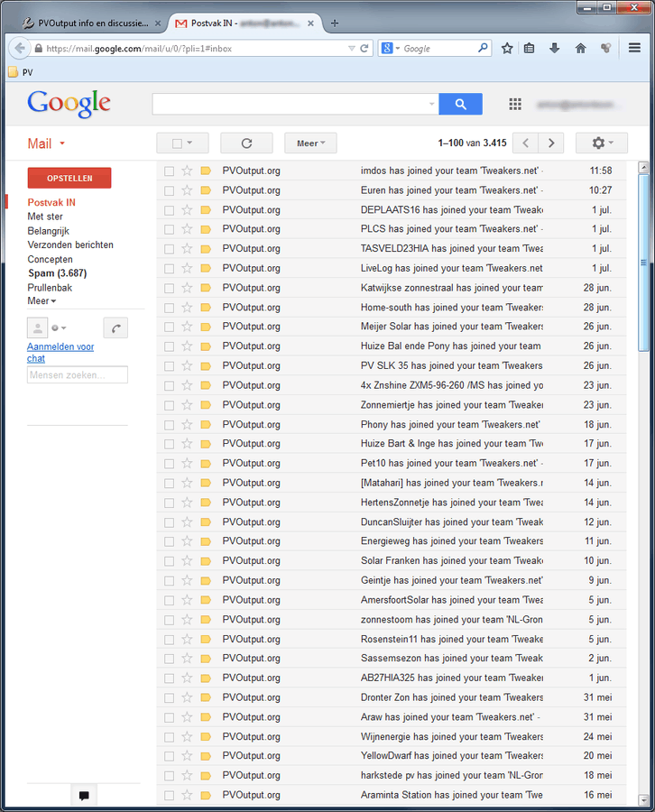655x812 pixels.
Task: Mark importance on PLCS email
Action: click(206, 229)
